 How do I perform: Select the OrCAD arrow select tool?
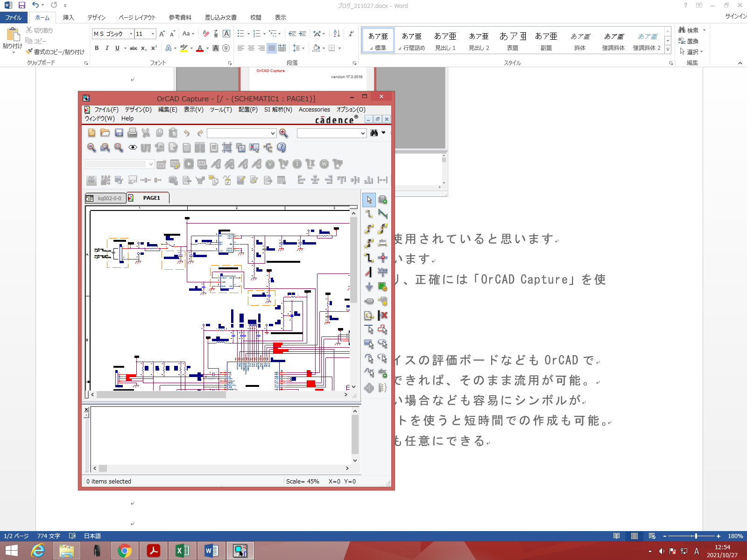pyautogui.click(x=369, y=200)
